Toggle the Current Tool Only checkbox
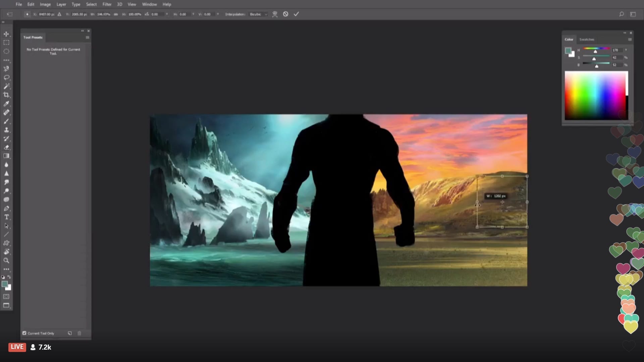The width and height of the screenshot is (644, 362). coord(24,333)
